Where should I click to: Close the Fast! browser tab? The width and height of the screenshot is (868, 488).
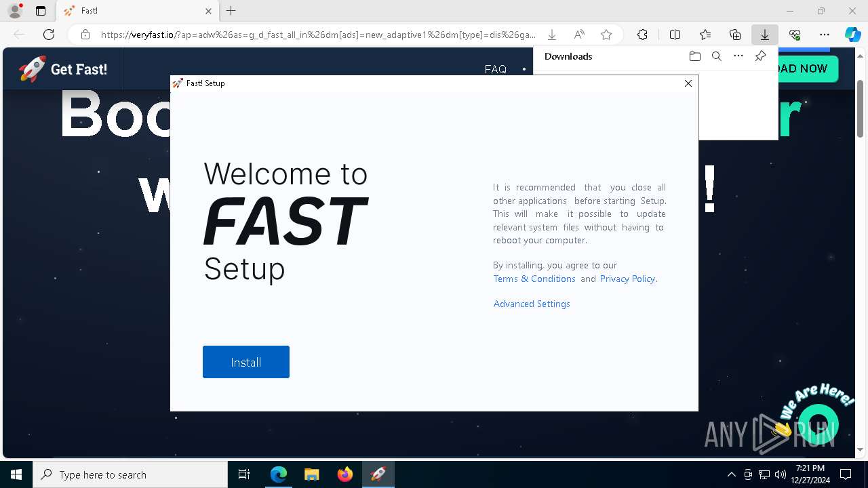208,11
